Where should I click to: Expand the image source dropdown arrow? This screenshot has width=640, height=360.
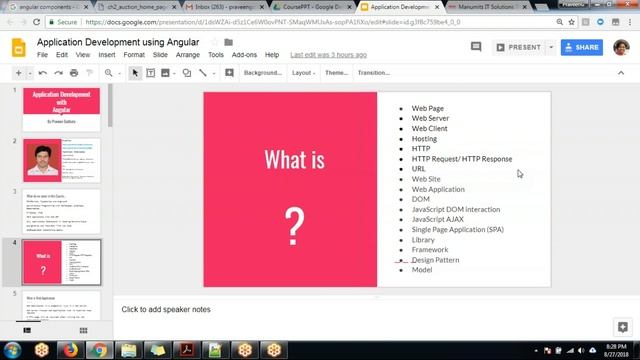click(x=174, y=73)
